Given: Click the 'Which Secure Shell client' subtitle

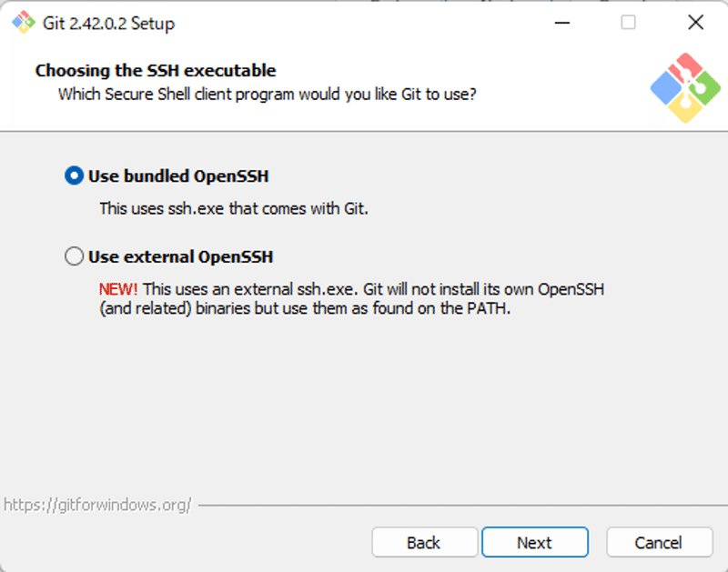Looking at the screenshot, I should click(268, 93).
